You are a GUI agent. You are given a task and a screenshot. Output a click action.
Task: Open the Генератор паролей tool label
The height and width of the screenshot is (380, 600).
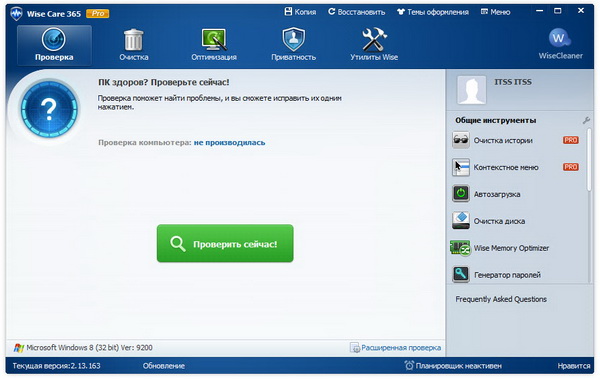pyautogui.click(x=507, y=275)
